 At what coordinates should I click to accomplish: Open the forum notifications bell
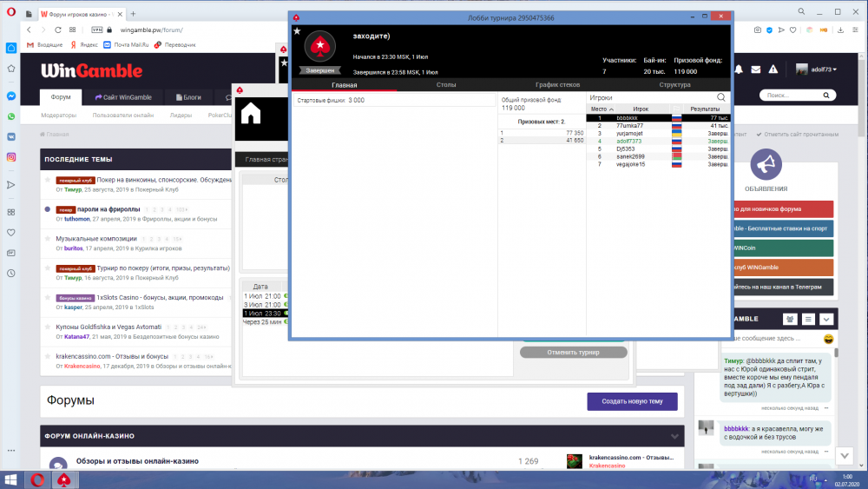click(739, 69)
